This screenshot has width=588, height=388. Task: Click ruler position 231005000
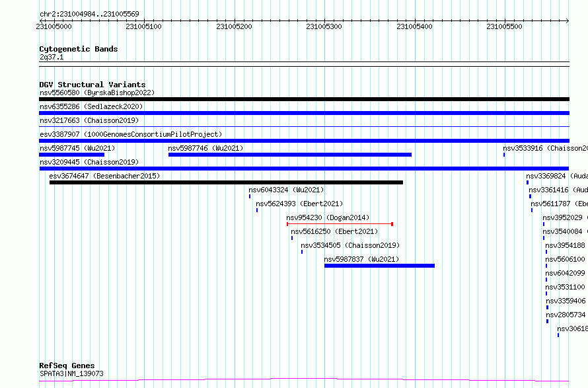54,26
